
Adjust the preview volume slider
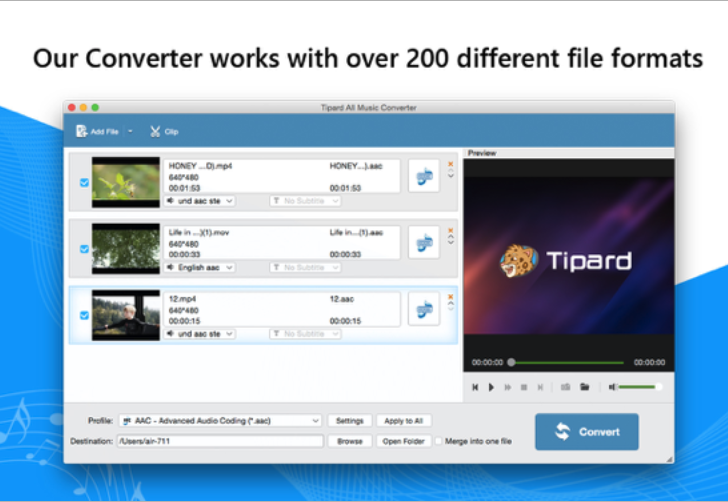pyautogui.click(x=640, y=387)
